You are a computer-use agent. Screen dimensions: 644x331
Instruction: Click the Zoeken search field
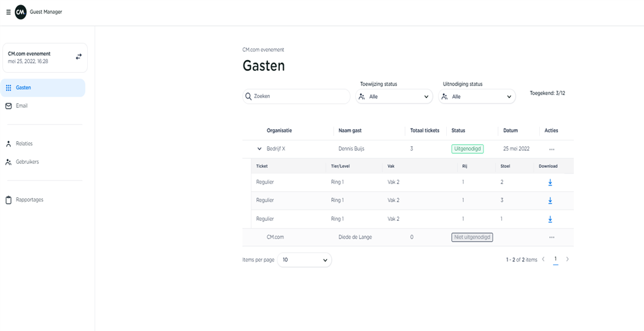[297, 96]
